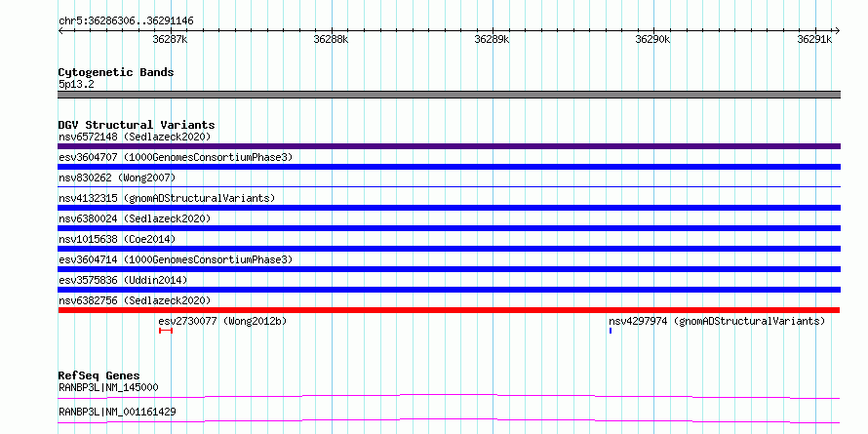Click the ruler's left arrowhead
Screen dimensions: 868x434
click(x=60, y=30)
